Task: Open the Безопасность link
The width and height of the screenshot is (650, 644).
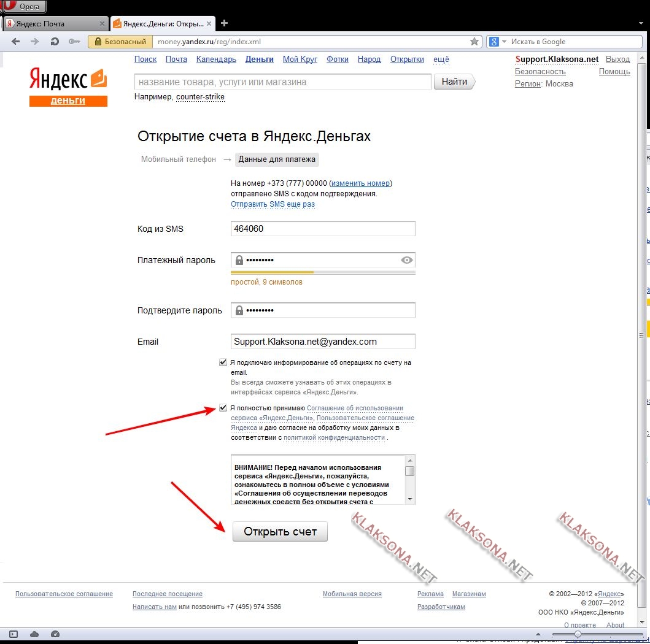Action: (x=540, y=72)
